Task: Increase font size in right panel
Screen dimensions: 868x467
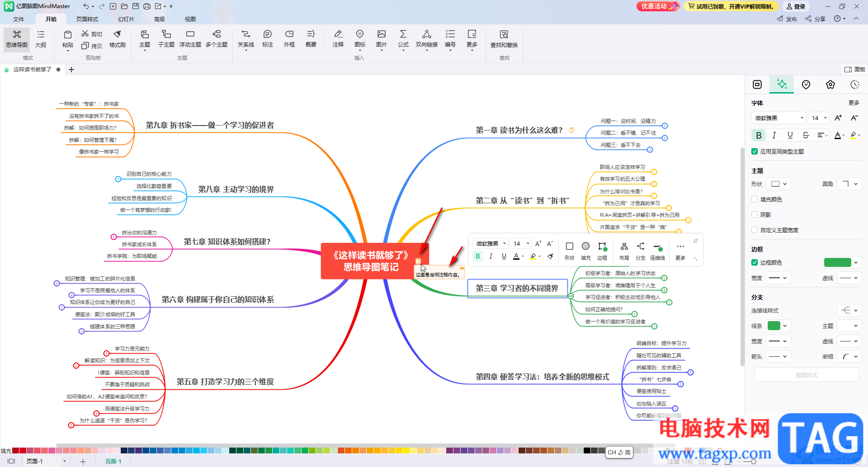Action: pos(838,118)
